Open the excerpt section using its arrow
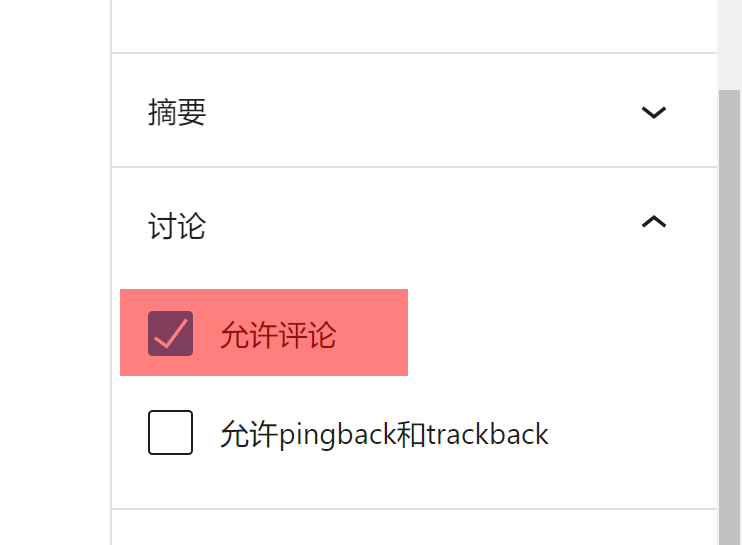Viewport: 742px width, 545px height. tap(653, 113)
